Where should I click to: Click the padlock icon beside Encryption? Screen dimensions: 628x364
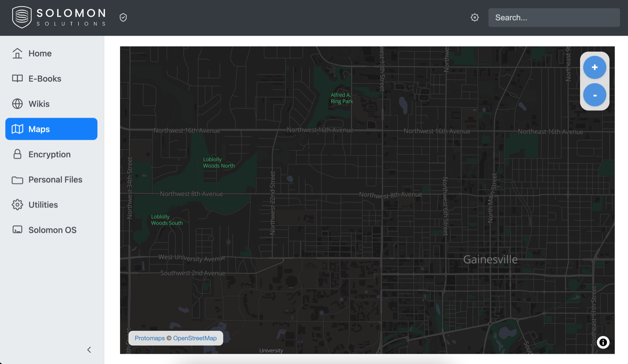point(17,154)
